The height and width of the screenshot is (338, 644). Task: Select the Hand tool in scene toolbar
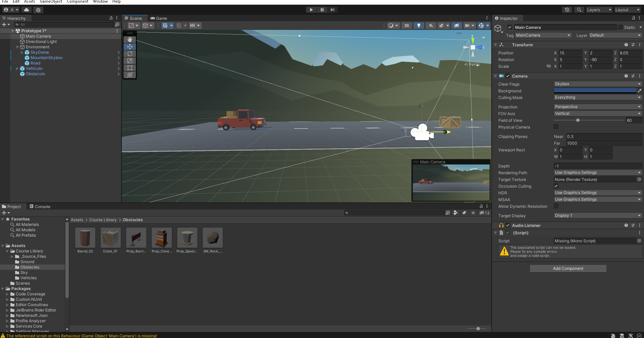[x=130, y=40]
